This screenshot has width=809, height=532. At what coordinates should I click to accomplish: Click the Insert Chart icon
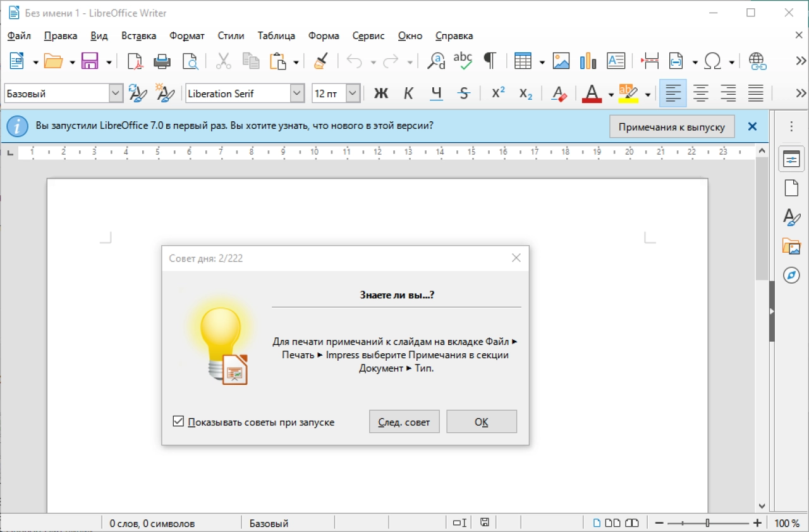[x=588, y=61]
